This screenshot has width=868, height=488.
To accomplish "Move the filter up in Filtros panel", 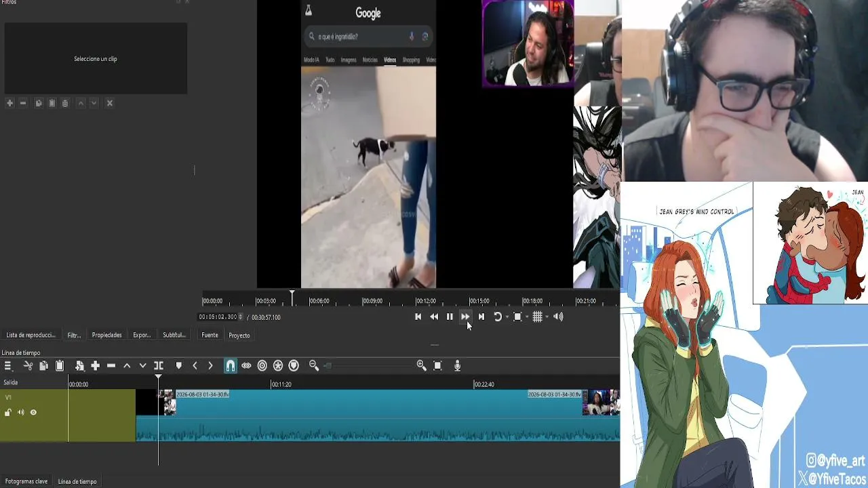I will click(81, 103).
